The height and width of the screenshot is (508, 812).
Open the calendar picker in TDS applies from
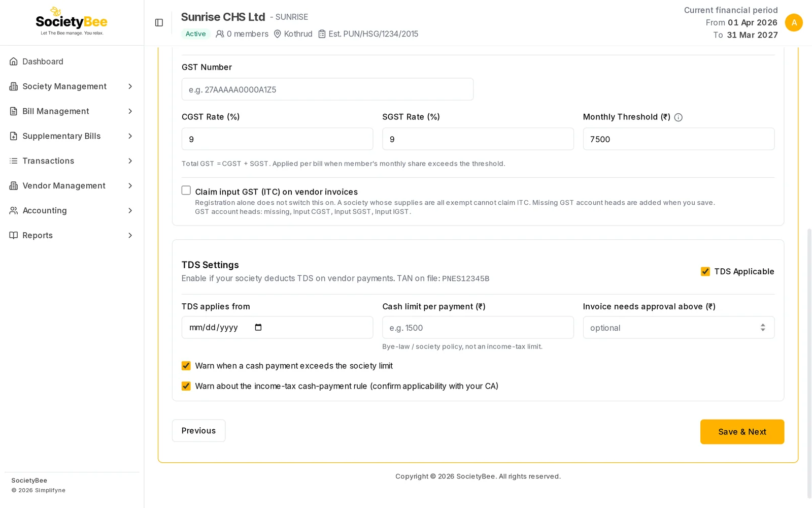(x=258, y=327)
